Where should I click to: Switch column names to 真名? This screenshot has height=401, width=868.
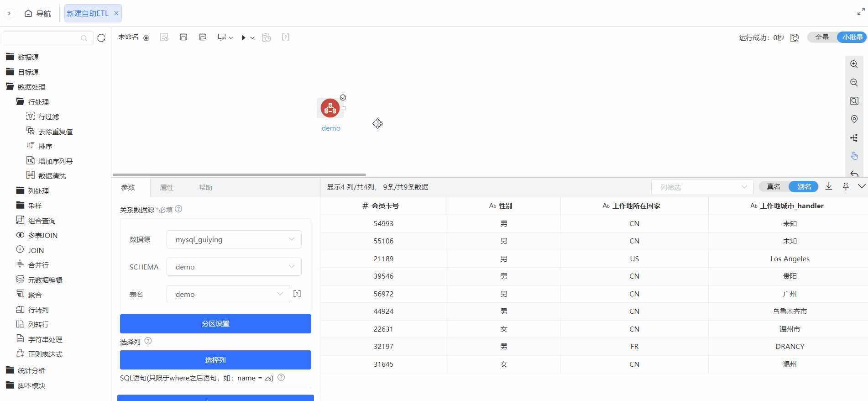click(x=774, y=187)
